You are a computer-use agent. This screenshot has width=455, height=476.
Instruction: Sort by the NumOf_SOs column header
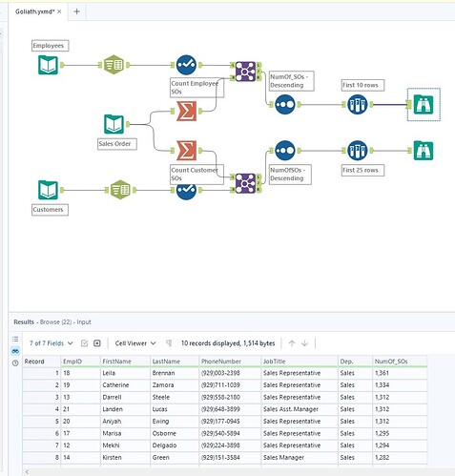point(391,362)
